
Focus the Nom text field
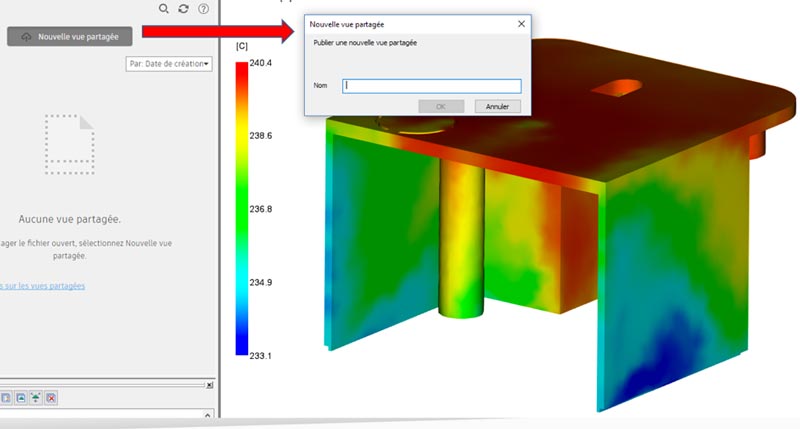[x=432, y=86]
